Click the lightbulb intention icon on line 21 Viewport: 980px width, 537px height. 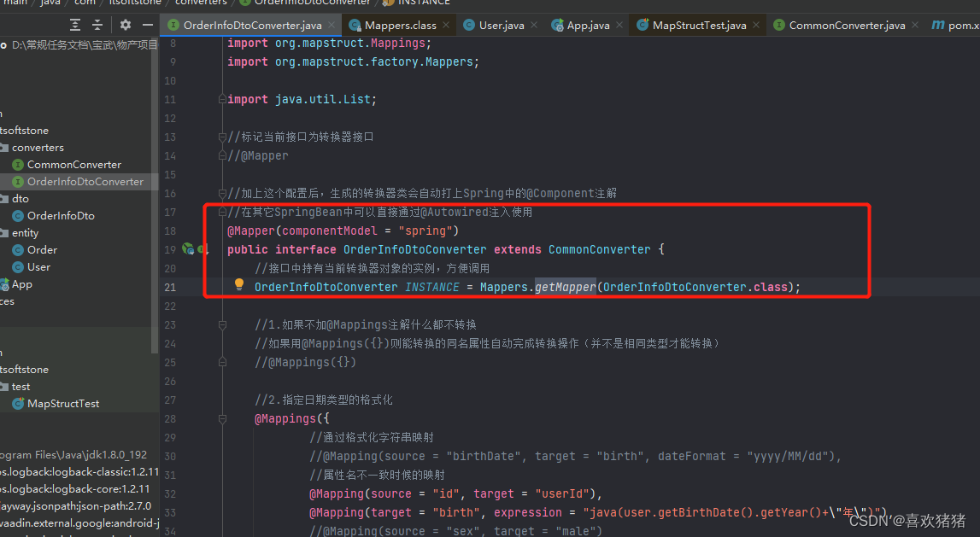238,283
